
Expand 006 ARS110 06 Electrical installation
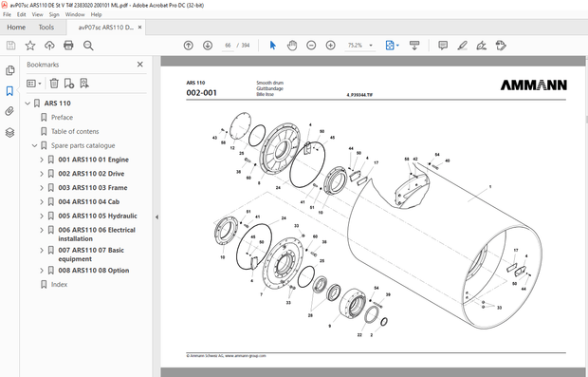pyautogui.click(x=42, y=230)
